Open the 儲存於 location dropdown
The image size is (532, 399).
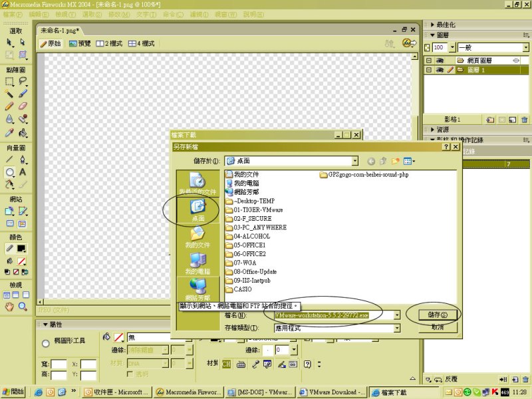pos(354,161)
